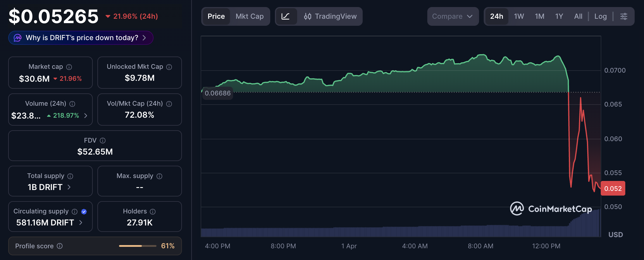This screenshot has height=260, width=644.
Task: Expand the Volume (24h) details arrow
Action: click(x=86, y=116)
